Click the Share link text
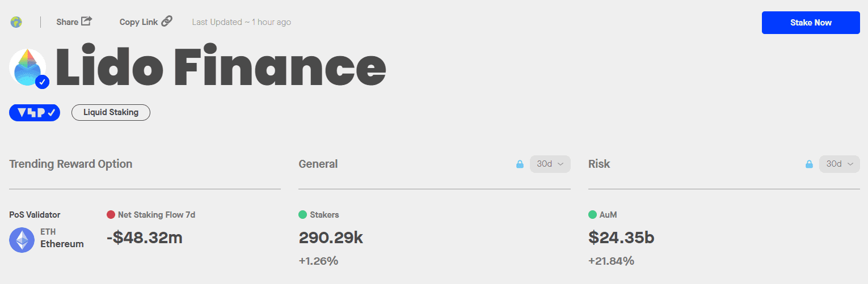The height and width of the screenshot is (284, 868). point(67,22)
